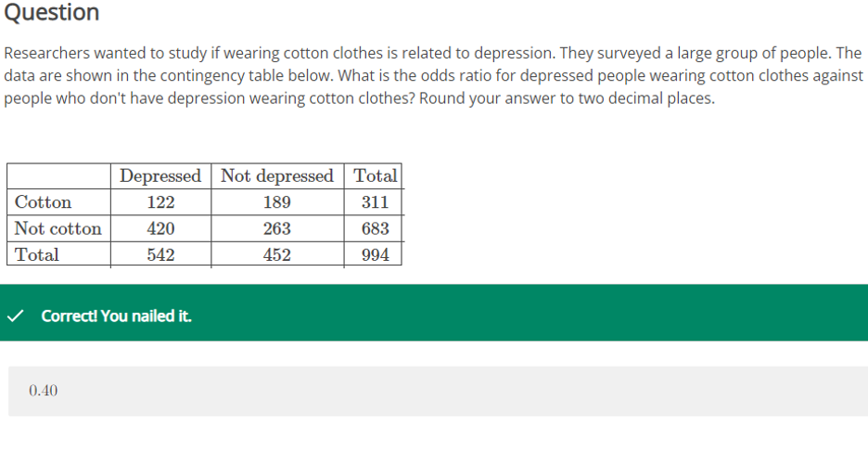Click the question paragraph about cotton clothes
868x453 pixels.
point(433,75)
